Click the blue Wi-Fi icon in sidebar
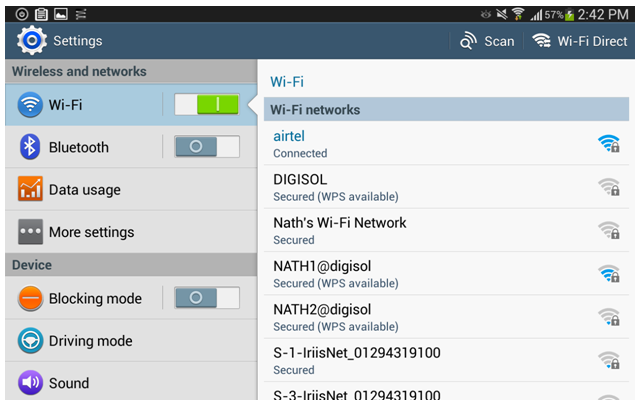 (x=30, y=105)
